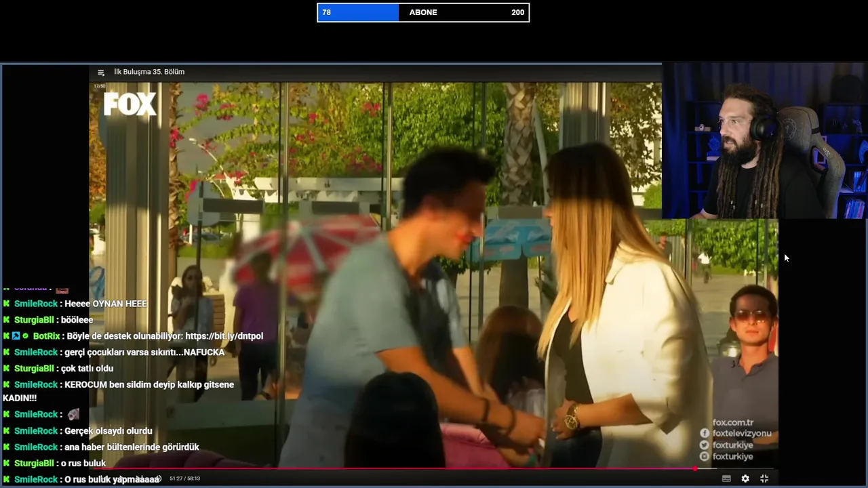Click SturgiaBll on the bööleee message
This screenshot has width=868, height=488.
pos(34,320)
